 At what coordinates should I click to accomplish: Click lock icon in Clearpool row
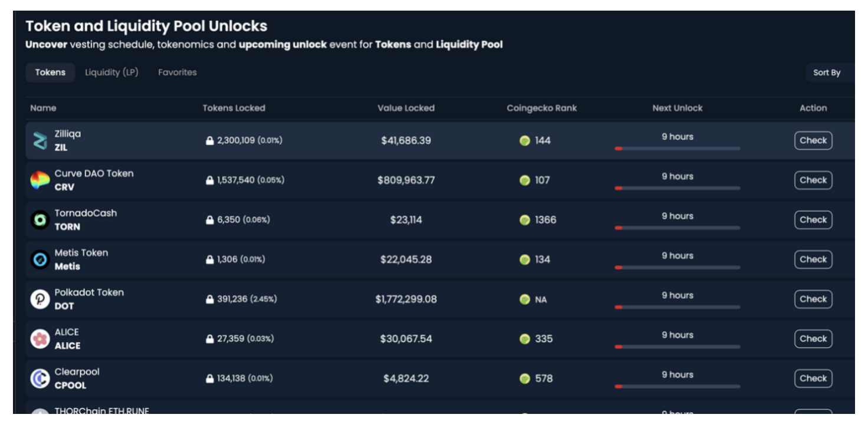pos(209,378)
